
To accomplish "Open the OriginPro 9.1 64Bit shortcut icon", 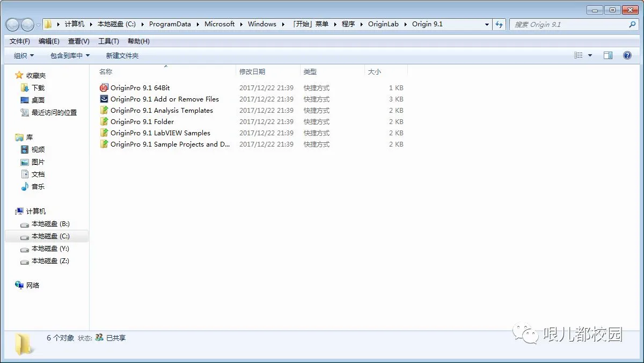I will 104,88.
